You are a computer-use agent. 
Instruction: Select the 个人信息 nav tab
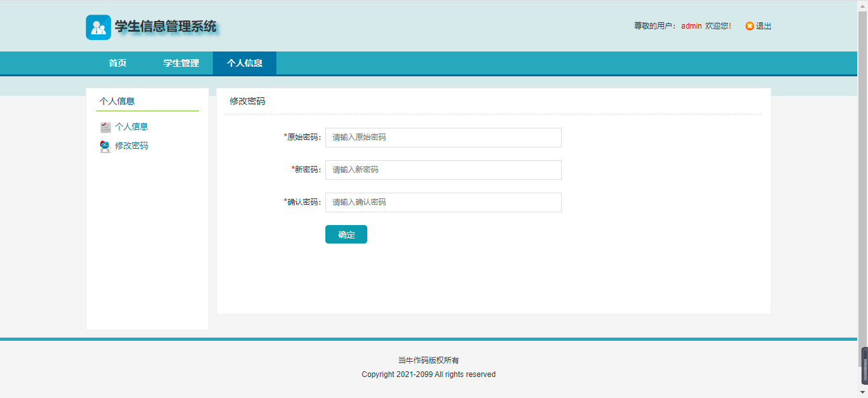[x=245, y=63]
